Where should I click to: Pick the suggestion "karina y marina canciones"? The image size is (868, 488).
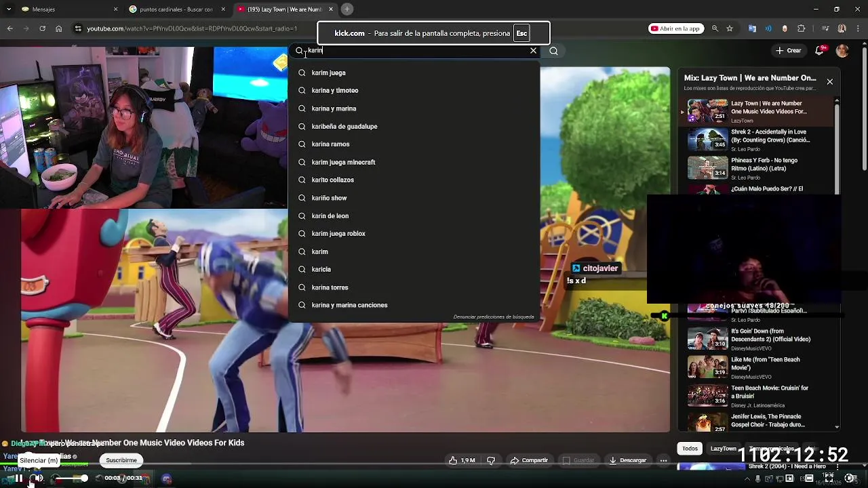(x=414, y=305)
